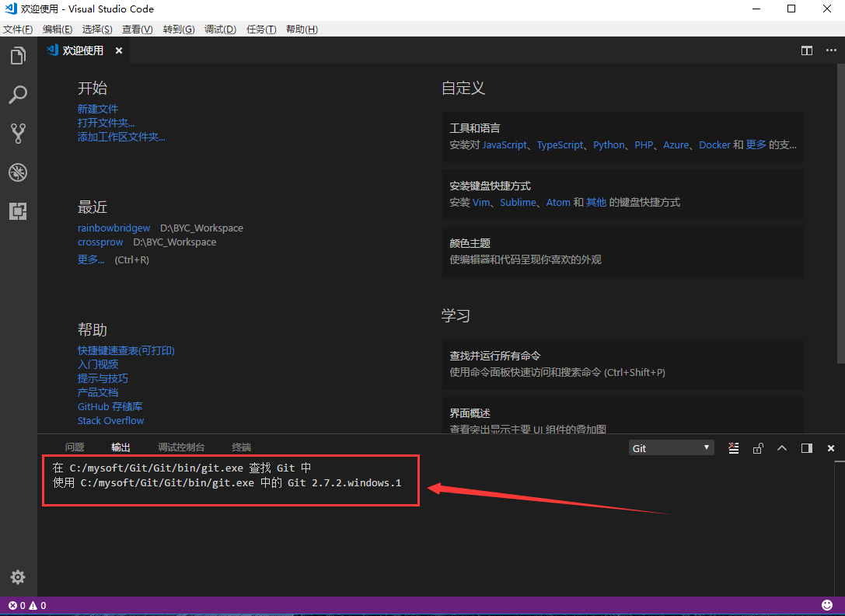The width and height of the screenshot is (845, 616).
Task: Open the 调试(D) menu
Action: pos(221,30)
